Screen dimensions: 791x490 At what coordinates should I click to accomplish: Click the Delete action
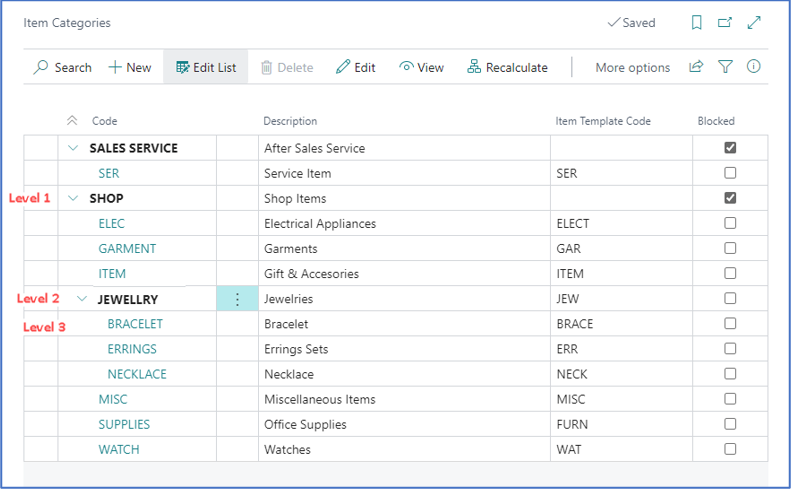tap(287, 67)
